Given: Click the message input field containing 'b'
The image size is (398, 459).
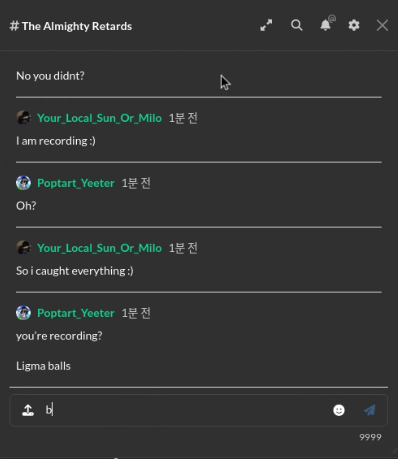Looking at the screenshot, I should (187, 410).
